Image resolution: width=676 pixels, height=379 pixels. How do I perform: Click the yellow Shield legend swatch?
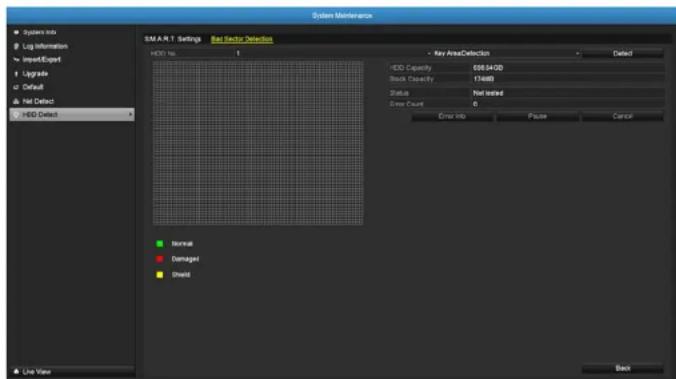click(x=160, y=275)
